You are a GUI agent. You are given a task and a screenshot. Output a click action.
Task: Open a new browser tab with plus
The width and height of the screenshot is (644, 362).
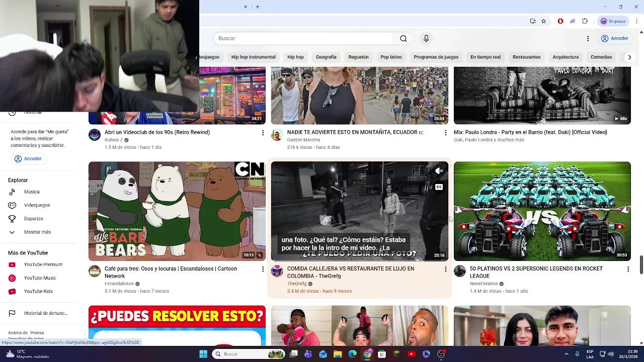point(257,7)
